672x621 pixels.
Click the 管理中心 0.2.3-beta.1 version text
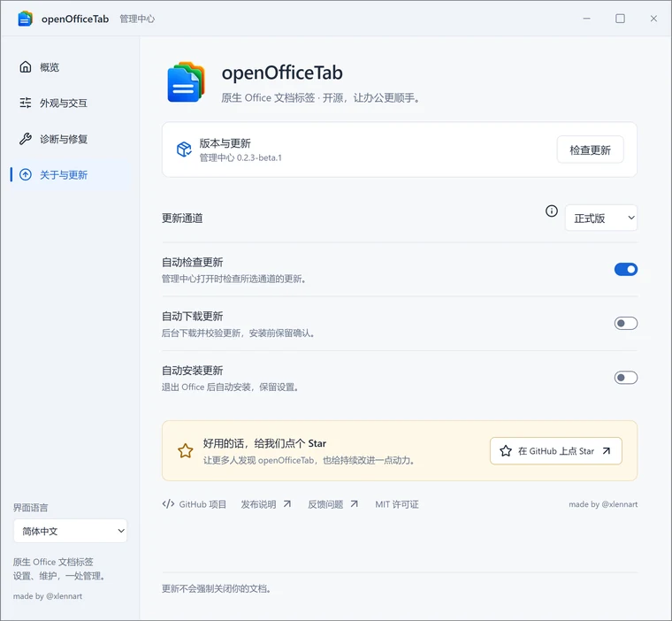241,157
